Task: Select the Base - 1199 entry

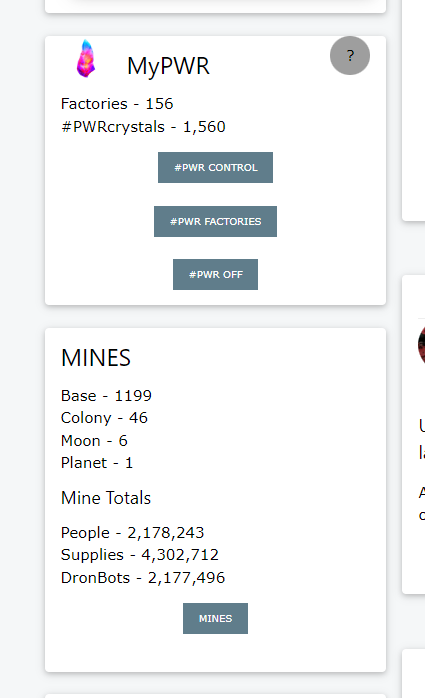Action: coord(106,395)
